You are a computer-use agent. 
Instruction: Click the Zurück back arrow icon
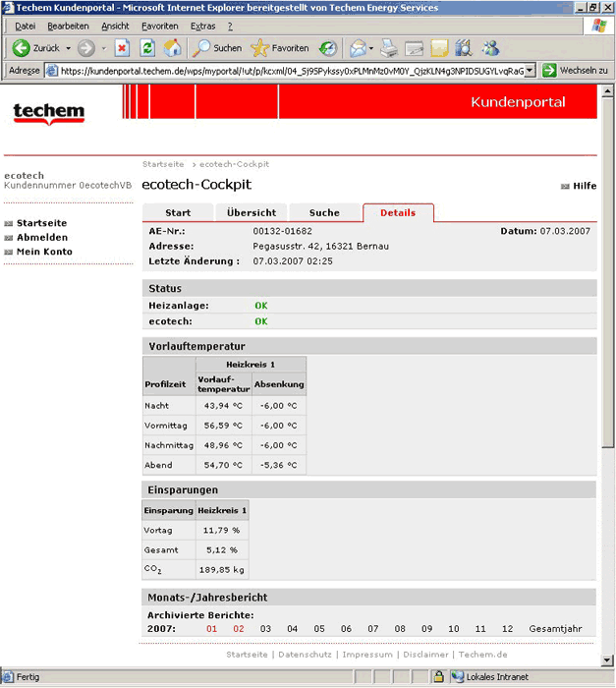[21, 48]
